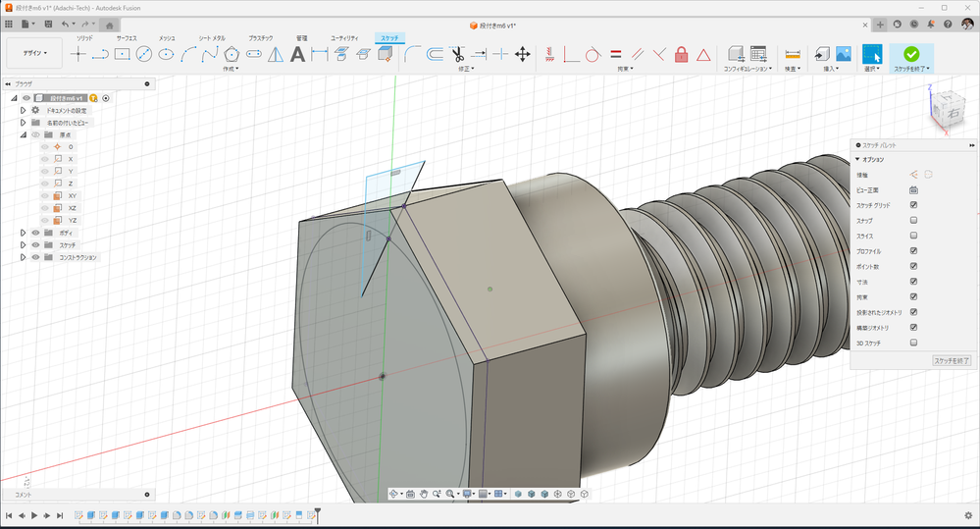Open the デザイン workspace dropdown

coord(35,53)
